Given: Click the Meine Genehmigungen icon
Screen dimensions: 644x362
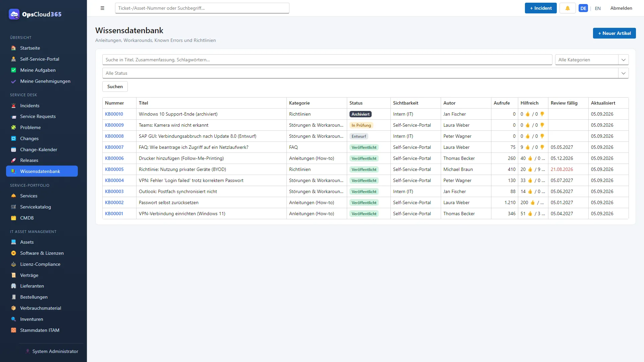Looking at the screenshot, I should pyautogui.click(x=13, y=81).
